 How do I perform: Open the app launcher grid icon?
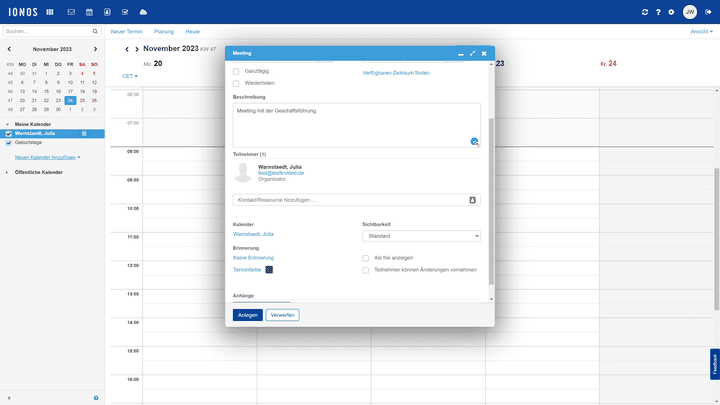coord(50,12)
